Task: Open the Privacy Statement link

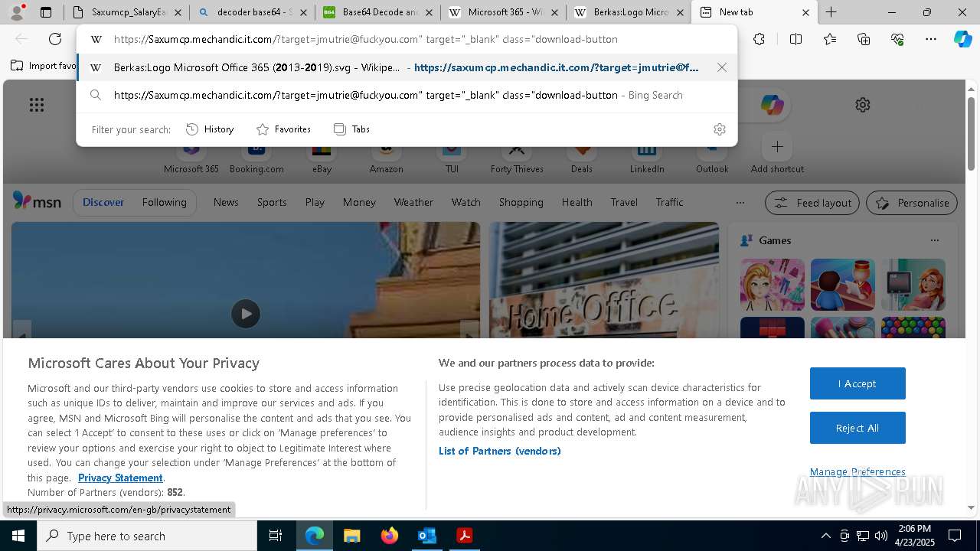Action: [120, 478]
